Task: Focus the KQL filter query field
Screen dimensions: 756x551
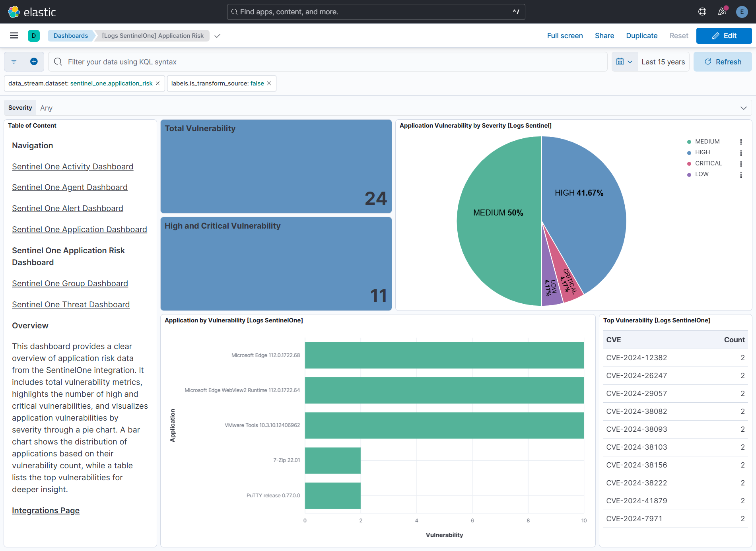Action: click(x=328, y=62)
